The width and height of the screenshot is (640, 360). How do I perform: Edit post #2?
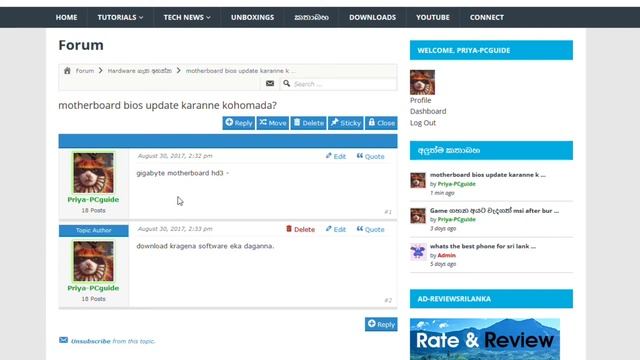pyautogui.click(x=336, y=229)
